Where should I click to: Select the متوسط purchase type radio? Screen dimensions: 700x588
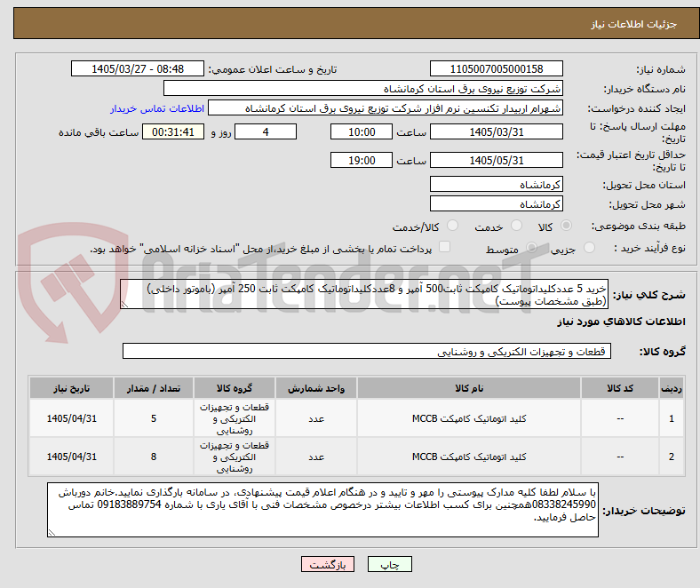point(531,247)
